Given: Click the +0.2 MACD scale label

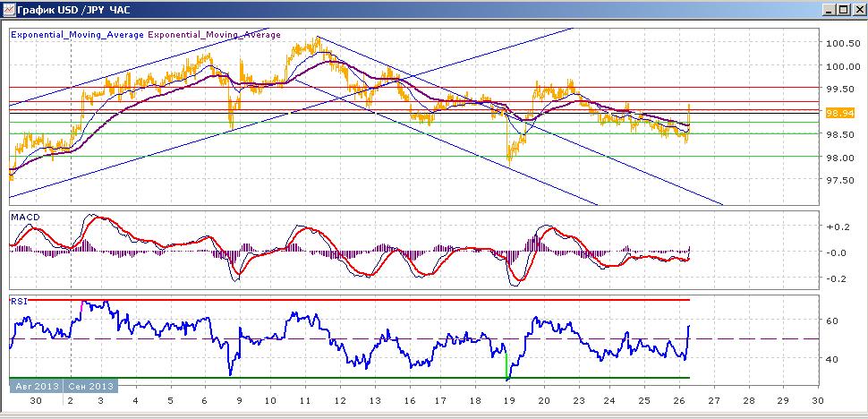Looking at the screenshot, I should pyautogui.click(x=838, y=227).
